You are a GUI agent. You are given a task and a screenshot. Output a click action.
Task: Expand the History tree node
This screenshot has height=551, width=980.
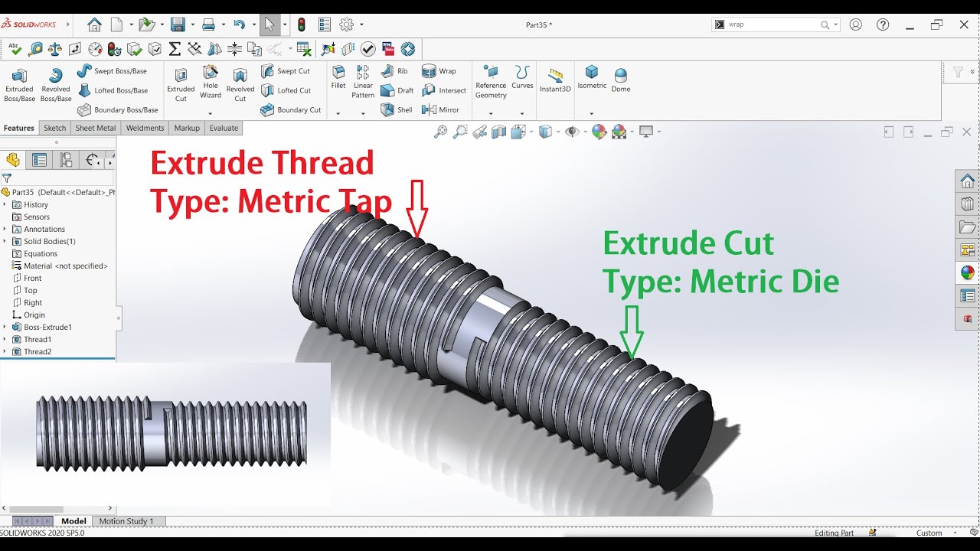pos(5,204)
